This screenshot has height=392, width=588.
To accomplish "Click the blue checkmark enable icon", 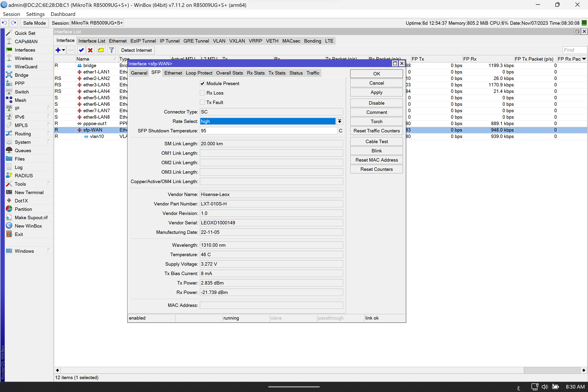I will 81,50.
